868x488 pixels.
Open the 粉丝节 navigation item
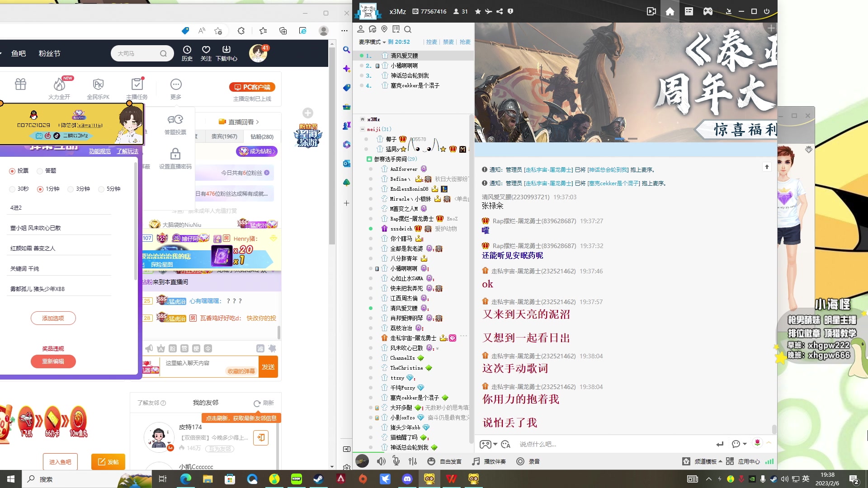tap(49, 53)
